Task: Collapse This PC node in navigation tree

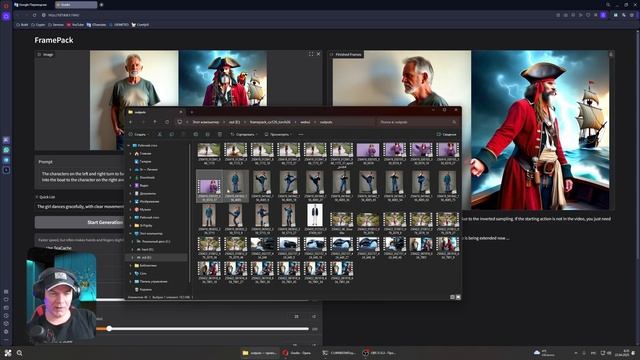Action: 131,233
